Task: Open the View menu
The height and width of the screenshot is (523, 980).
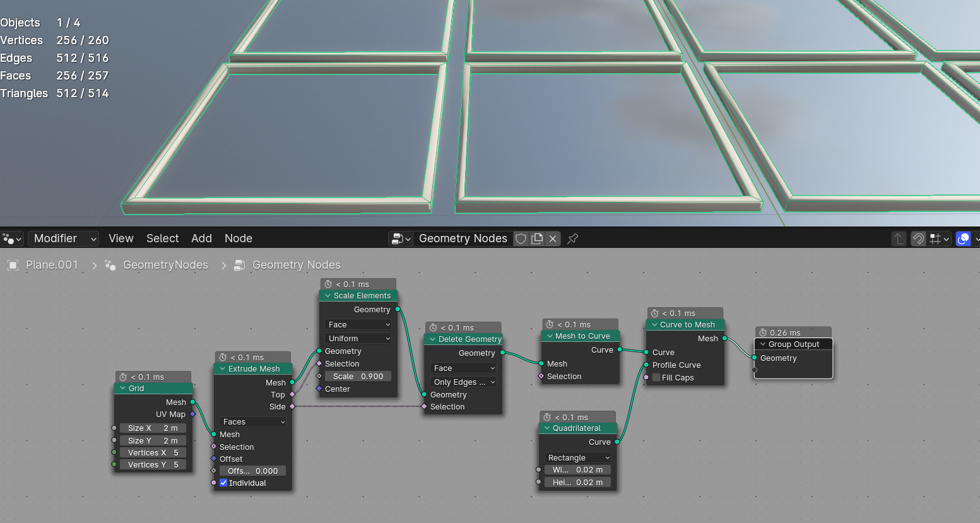Action: tap(121, 238)
